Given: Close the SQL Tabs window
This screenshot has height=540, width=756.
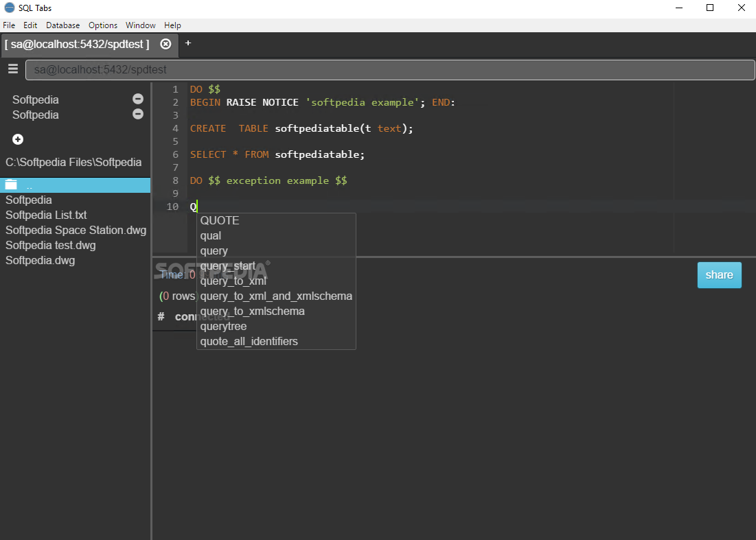Looking at the screenshot, I should tap(741, 8).
